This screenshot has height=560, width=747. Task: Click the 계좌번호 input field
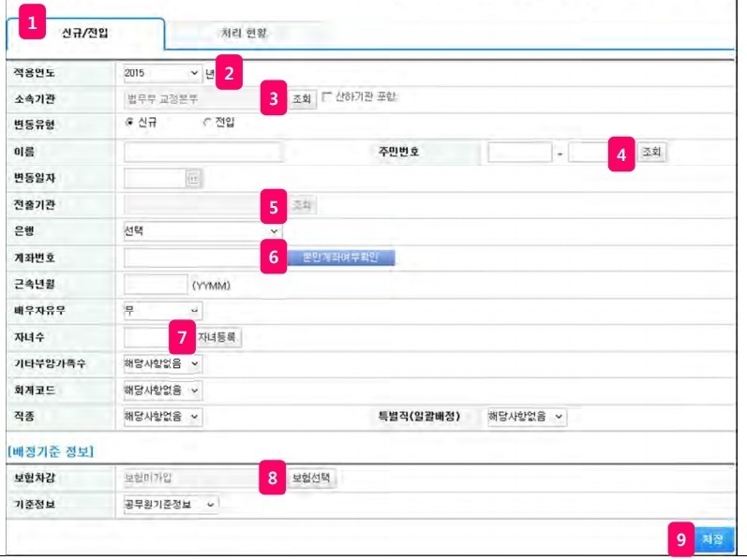[x=192, y=258]
